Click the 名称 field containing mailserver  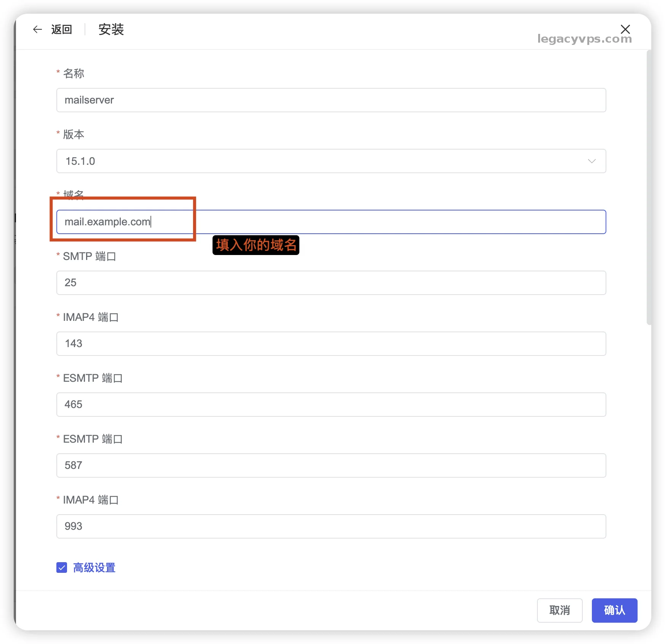[331, 100]
